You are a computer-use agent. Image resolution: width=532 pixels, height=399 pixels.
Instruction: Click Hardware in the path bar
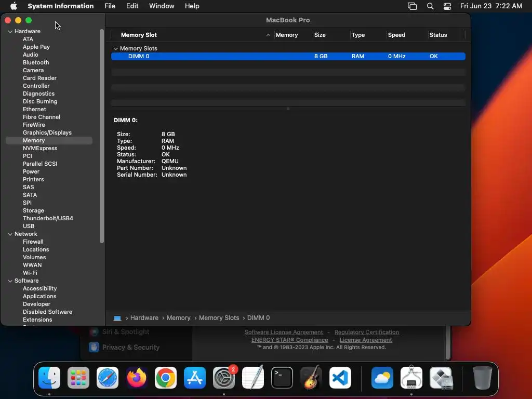tap(144, 318)
